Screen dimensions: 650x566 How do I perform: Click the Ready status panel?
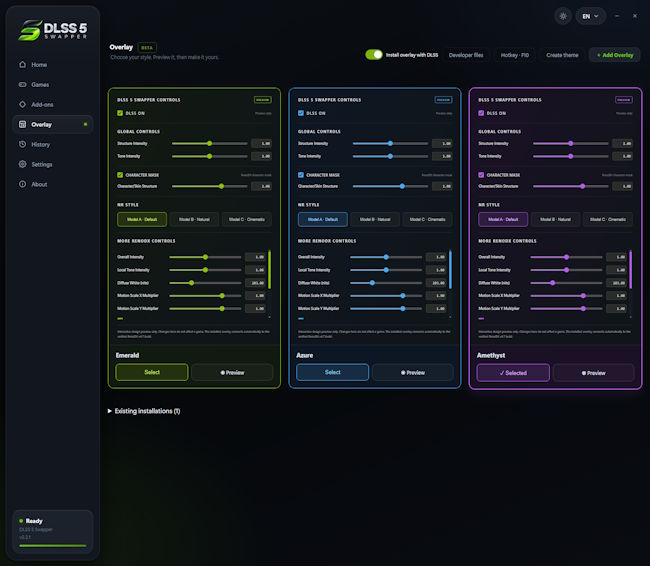(53, 532)
